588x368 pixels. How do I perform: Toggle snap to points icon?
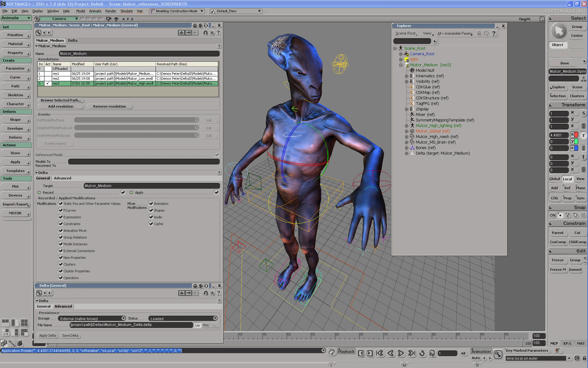click(560, 215)
